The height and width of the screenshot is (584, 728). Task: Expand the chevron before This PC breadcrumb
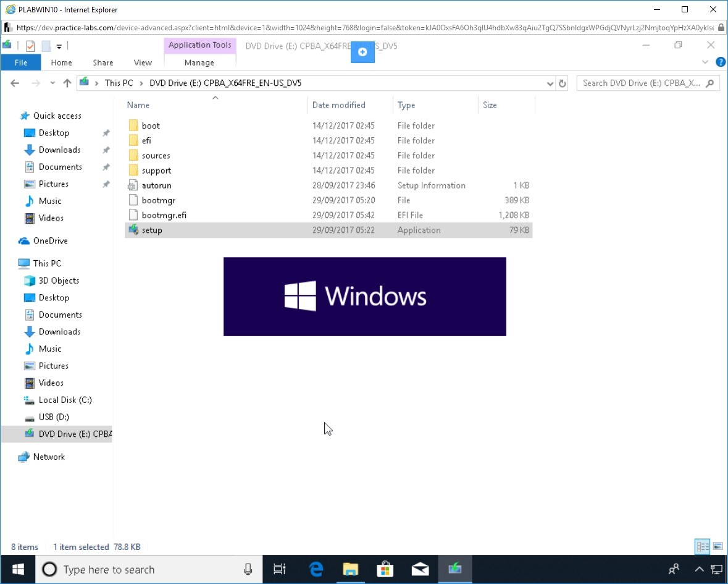pyautogui.click(x=96, y=83)
